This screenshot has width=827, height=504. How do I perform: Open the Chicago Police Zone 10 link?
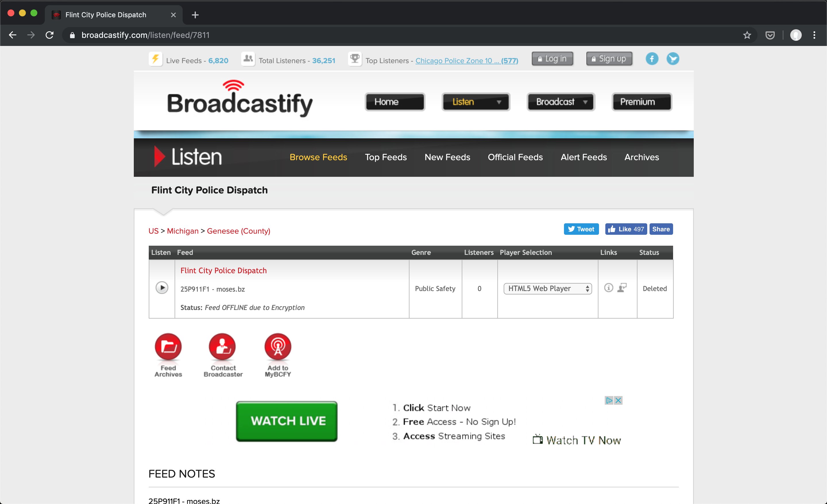467,61
